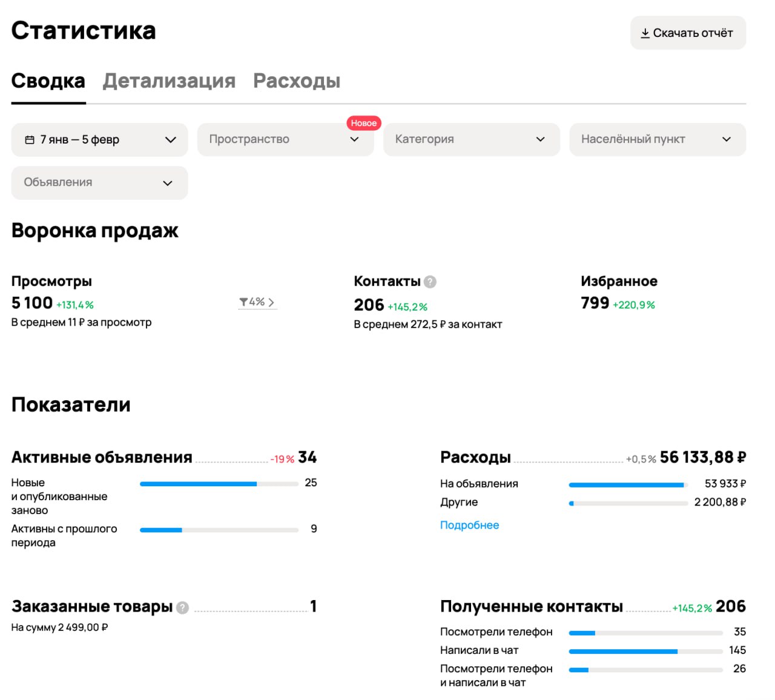Click the Избранное count 799
This screenshot has height=700, width=775.
[x=595, y=303]
